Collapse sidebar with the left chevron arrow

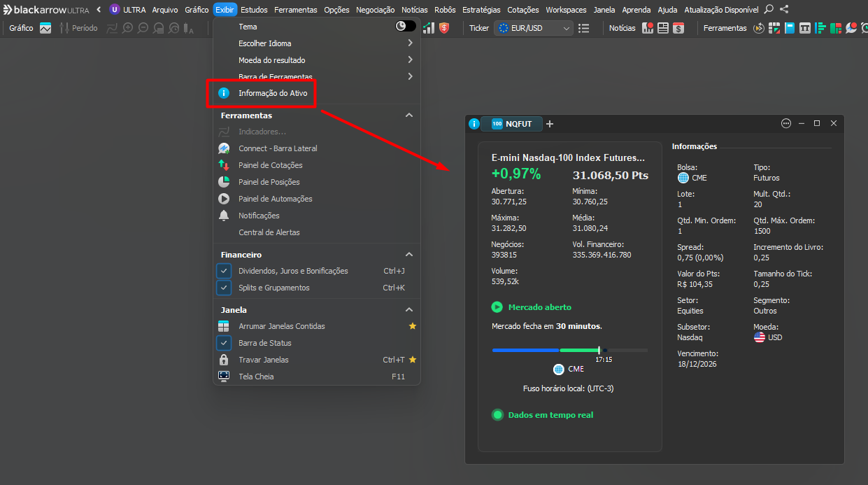click(x=99, y=10)
